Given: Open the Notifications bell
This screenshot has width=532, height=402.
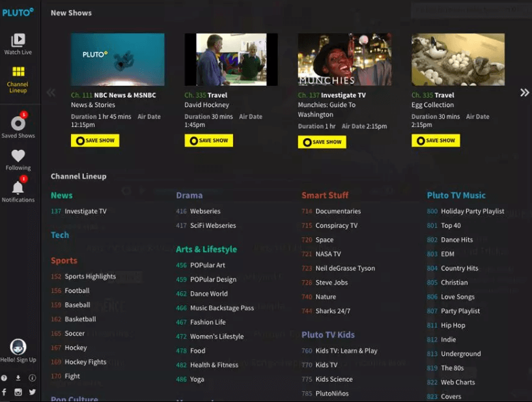Looking at the screenshot, I should pos(18,187).
